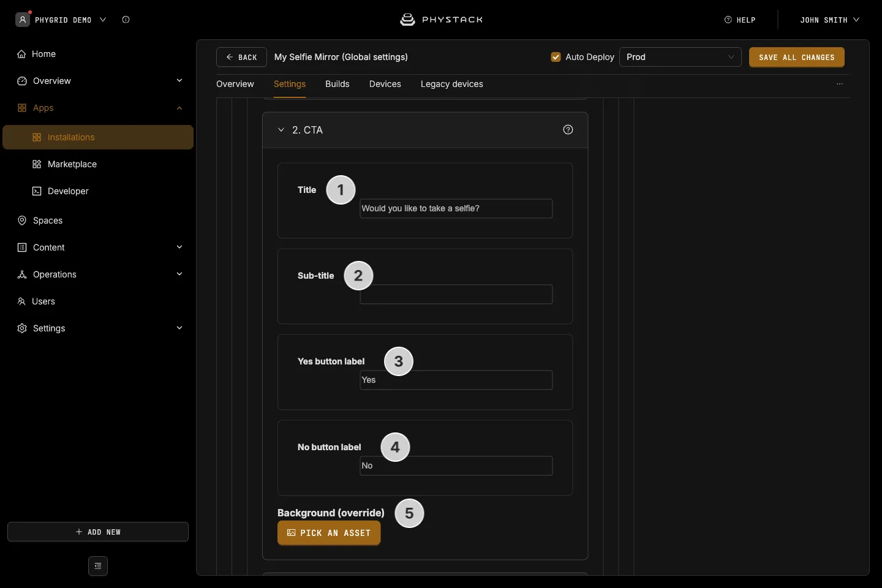The height and width of the screenshot is (588, 882).
Task: Open the CTA section help icon
Action: (568, 130)
